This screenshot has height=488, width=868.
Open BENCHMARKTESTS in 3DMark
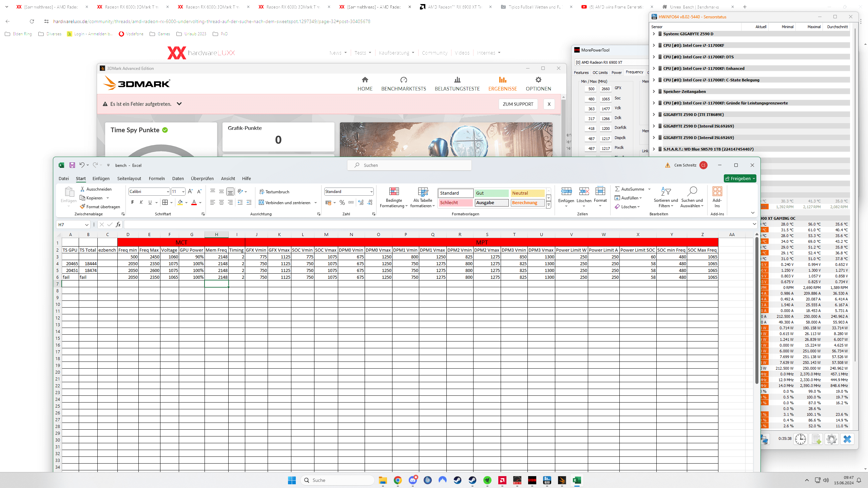point(404,84)
